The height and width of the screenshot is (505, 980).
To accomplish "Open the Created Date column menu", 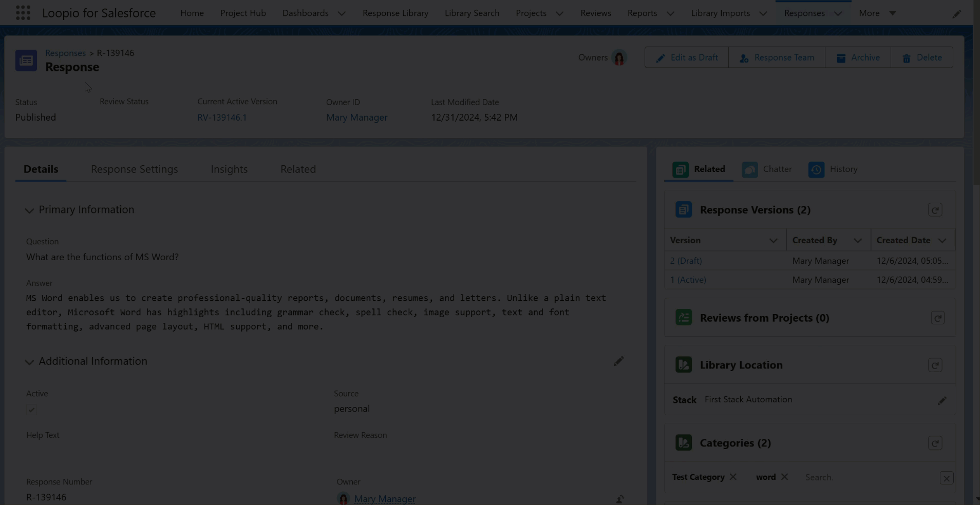I will pos(942,240).
